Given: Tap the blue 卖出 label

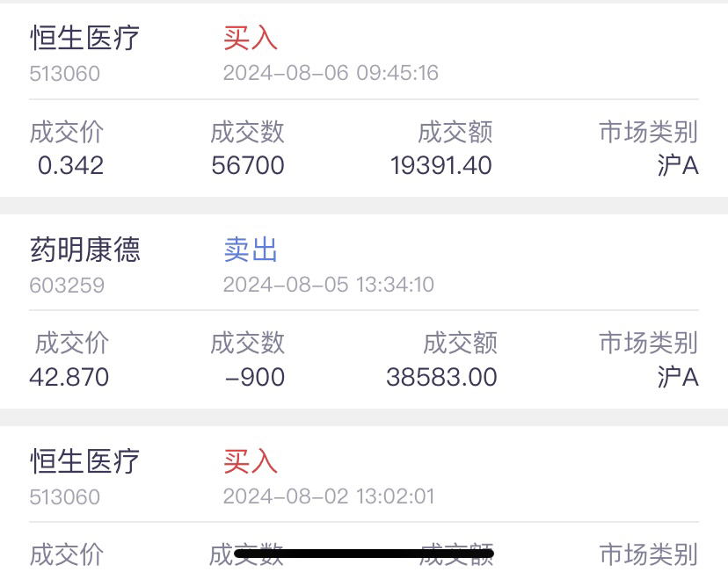Looking at the screenshot, I should tap(251, 250).
